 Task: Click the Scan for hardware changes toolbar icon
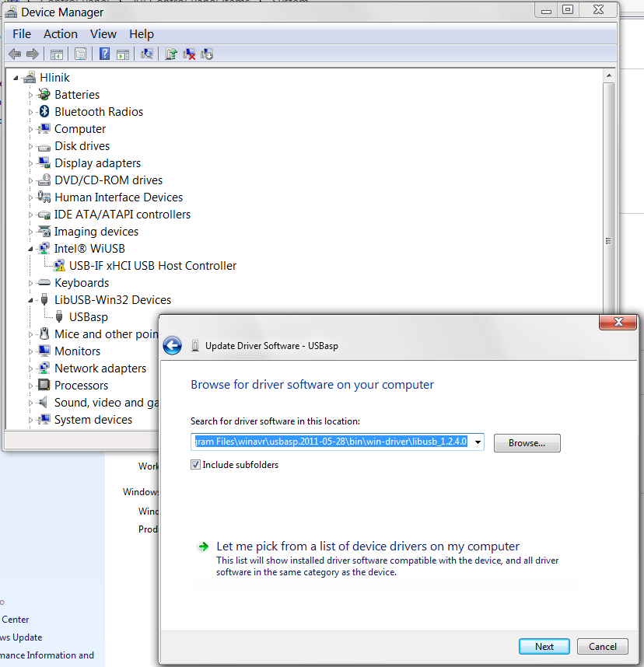coord(146,54)
